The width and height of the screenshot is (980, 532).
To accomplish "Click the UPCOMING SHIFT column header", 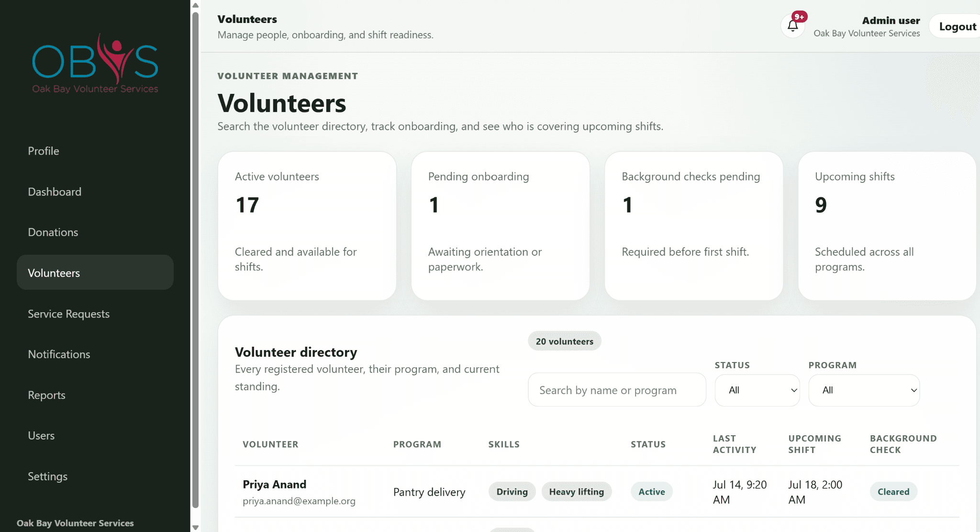I will coord(814,444).
